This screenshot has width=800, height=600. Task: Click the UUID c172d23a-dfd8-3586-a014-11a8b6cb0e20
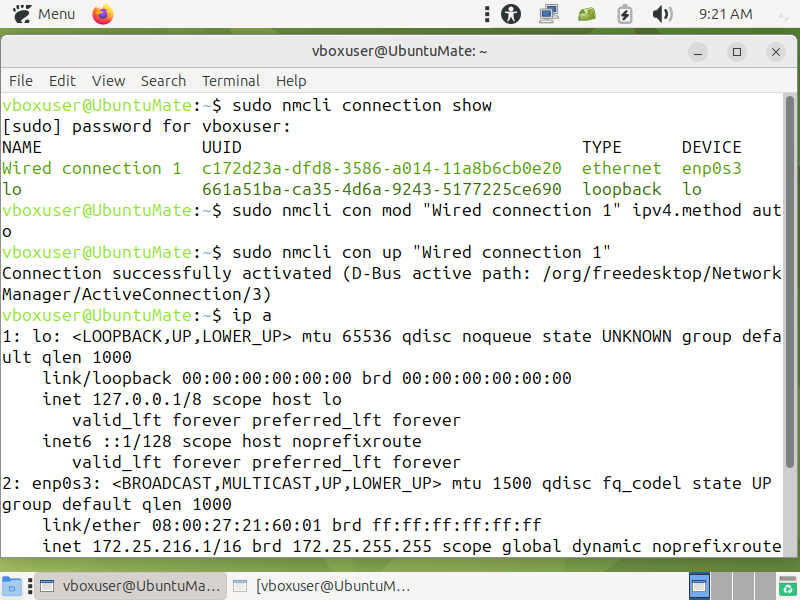click(382, 168)
